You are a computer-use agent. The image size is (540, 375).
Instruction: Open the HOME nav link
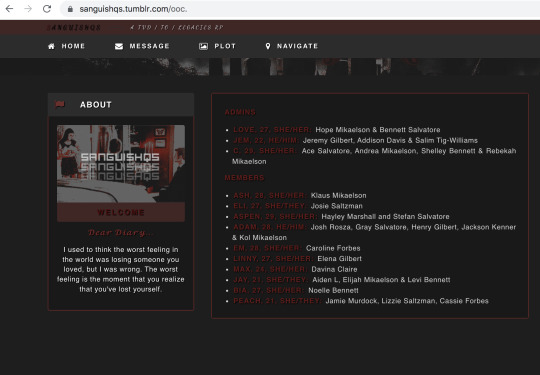coord(73,46)
